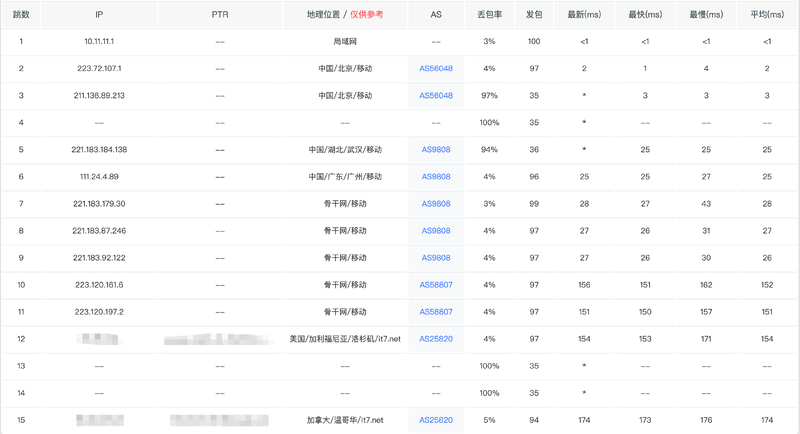
Task: Select IP address 221.183.179.30
Action: (x=99, y=203)
